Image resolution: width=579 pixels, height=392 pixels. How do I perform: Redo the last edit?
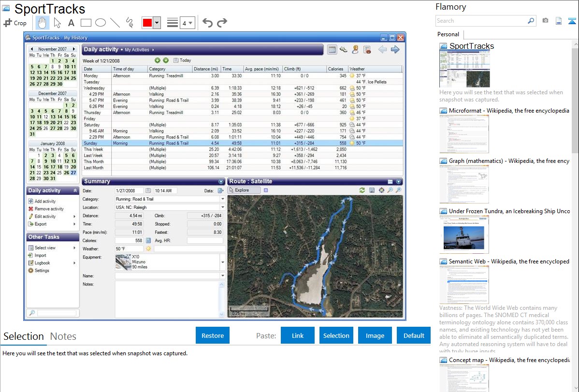click(x=222, y=23)
